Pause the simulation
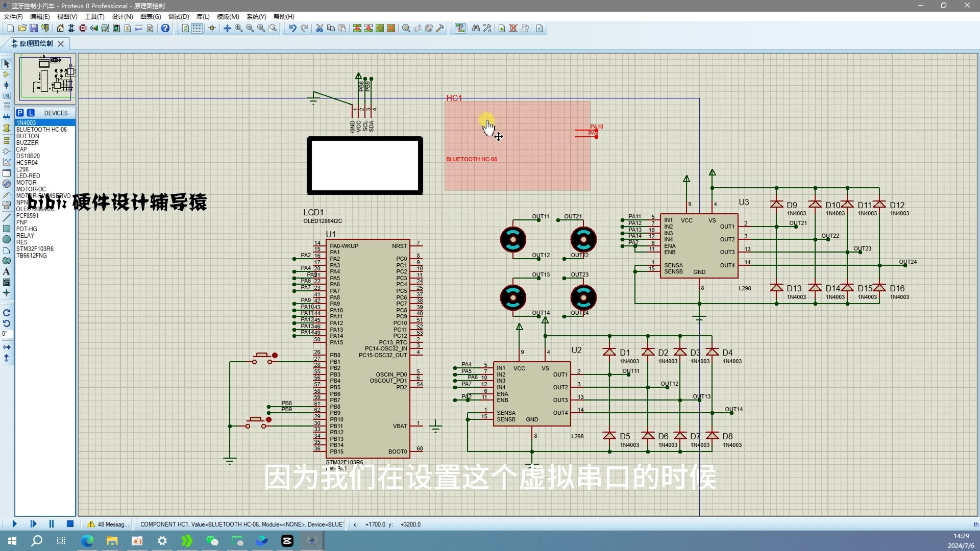This screenshot has height=551, width=980. 51,524
